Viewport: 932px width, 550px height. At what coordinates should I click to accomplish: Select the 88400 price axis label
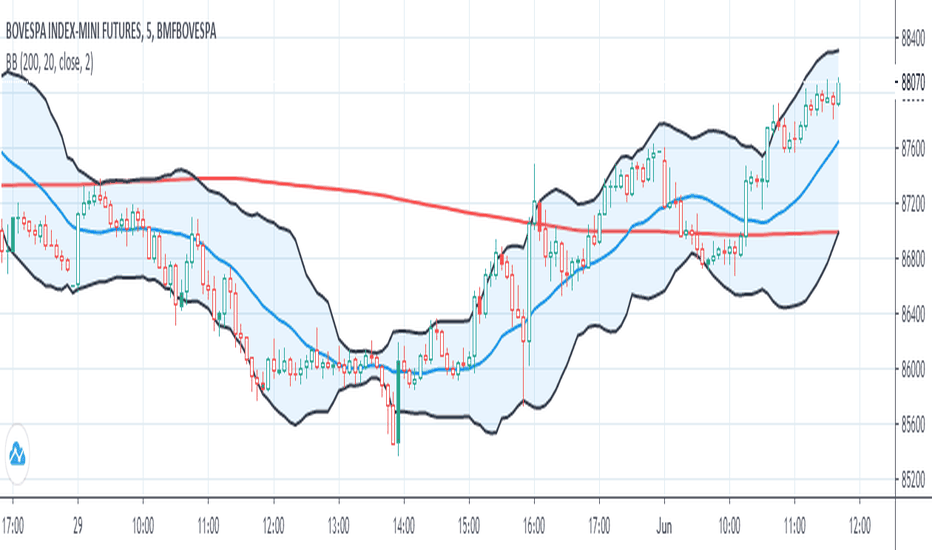(x=913, y=40)
